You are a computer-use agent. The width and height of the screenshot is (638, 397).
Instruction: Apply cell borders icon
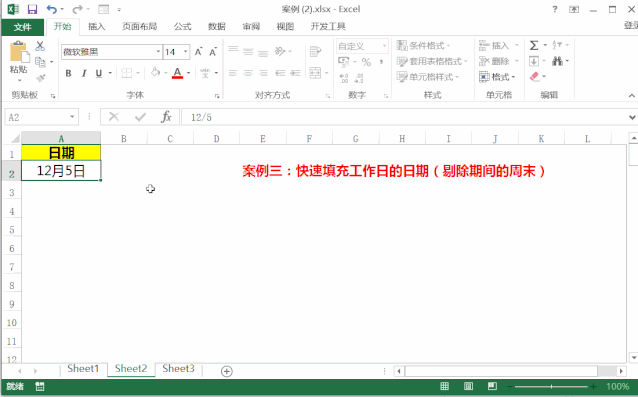coord(127,73)
